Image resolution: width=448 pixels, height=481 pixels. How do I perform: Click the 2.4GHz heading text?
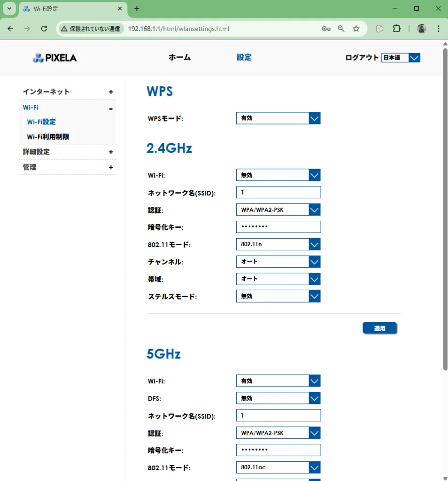(169, 148)
